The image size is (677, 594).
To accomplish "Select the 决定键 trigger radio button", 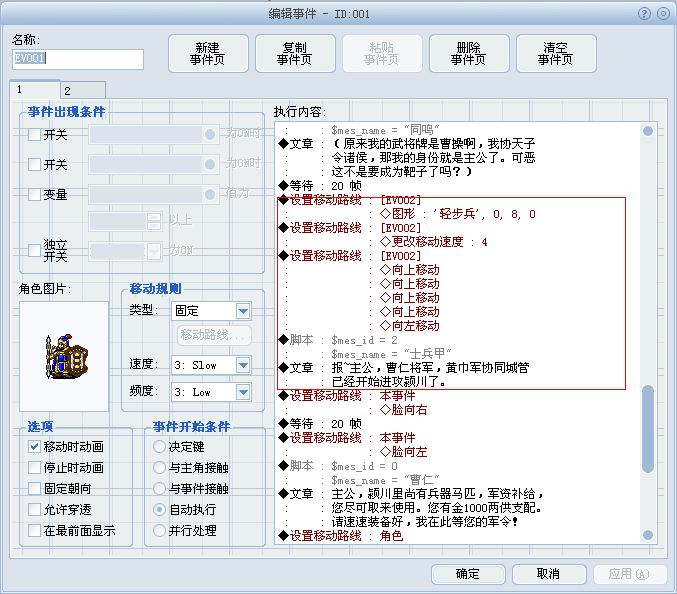I will 159,446.
